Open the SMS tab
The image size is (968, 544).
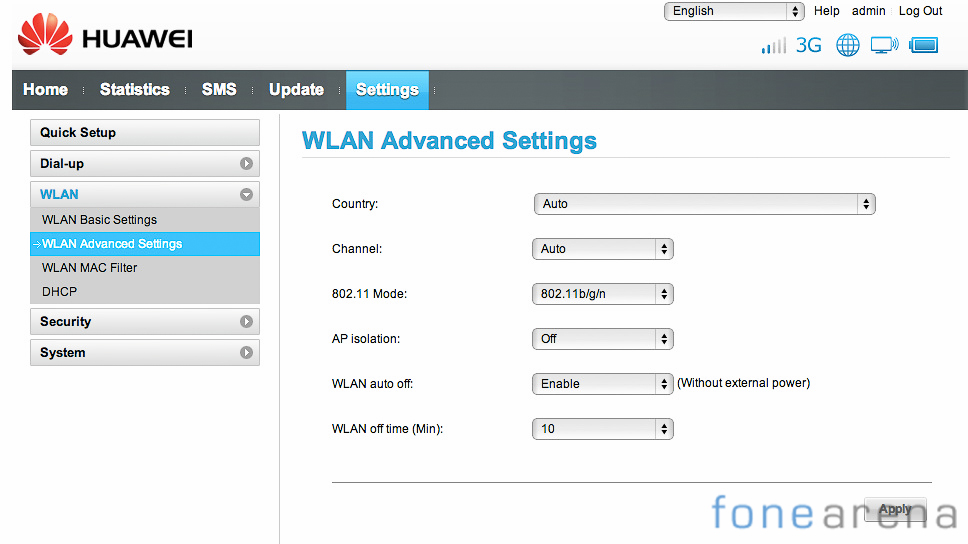219,90
